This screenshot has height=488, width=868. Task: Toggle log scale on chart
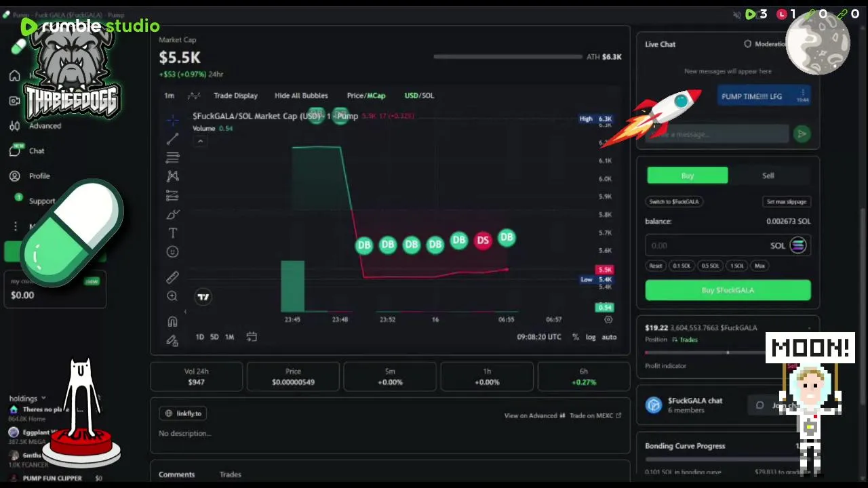pyautogui.click(x=591, y=337)
